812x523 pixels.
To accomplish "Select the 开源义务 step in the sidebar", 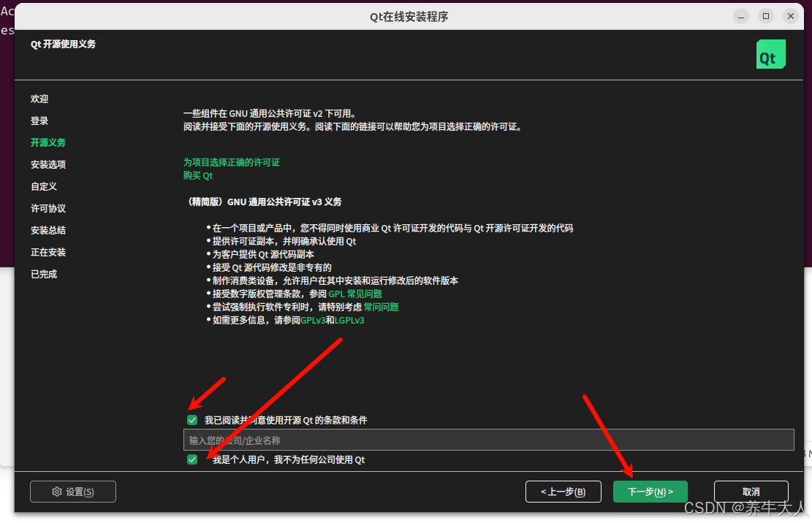I will click(x=48, y=142).
